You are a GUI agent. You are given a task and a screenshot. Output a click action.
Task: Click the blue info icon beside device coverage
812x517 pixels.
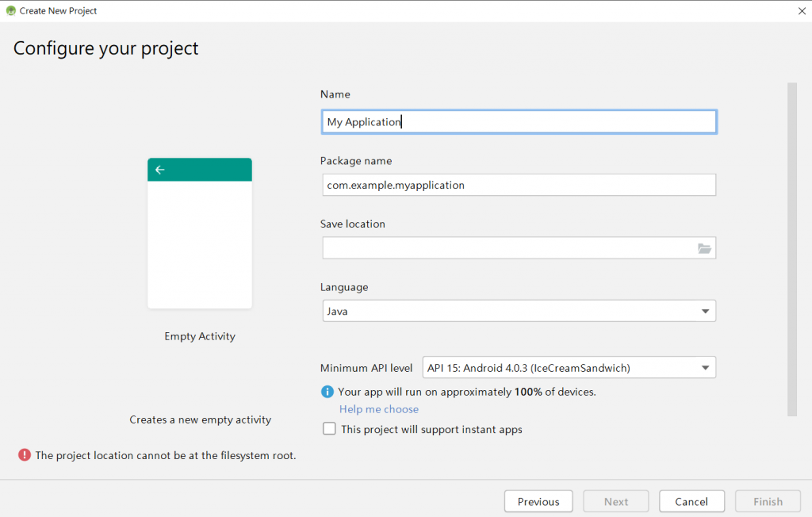point(327,392)
